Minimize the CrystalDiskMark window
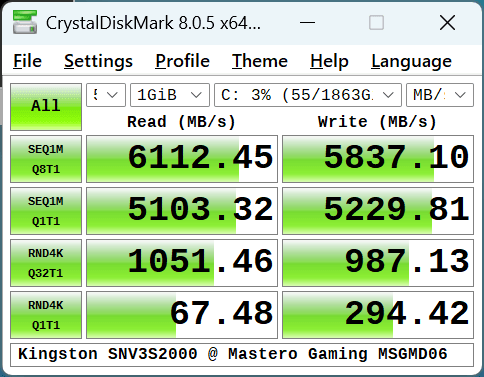Screen dimensions: 484x377 (307, 23)
